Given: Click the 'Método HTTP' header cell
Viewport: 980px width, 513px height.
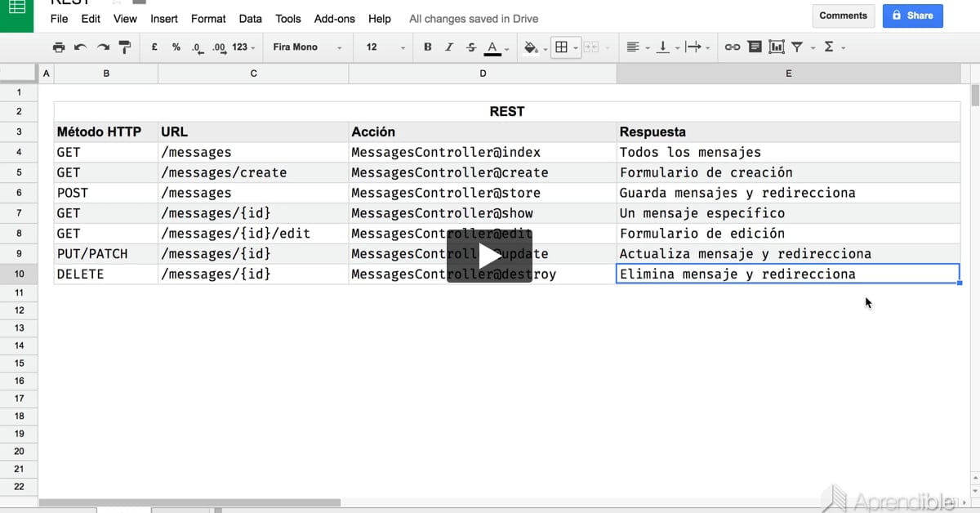Looking at the screenshot, I should 106,132.
